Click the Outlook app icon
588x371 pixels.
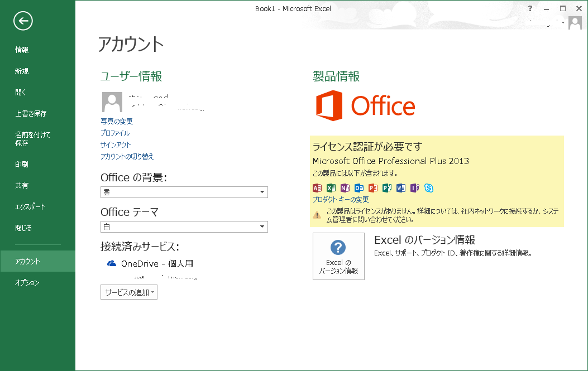(x=359, y=188)
